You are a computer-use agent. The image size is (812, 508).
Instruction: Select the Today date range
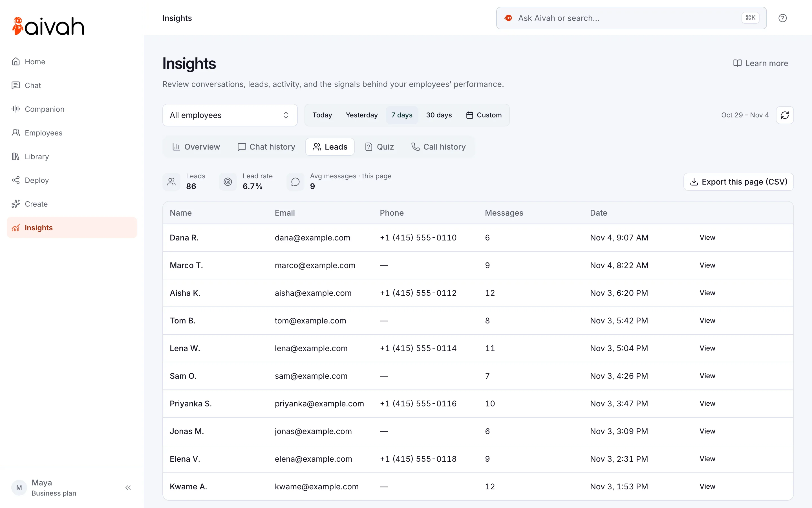point(322,115)
